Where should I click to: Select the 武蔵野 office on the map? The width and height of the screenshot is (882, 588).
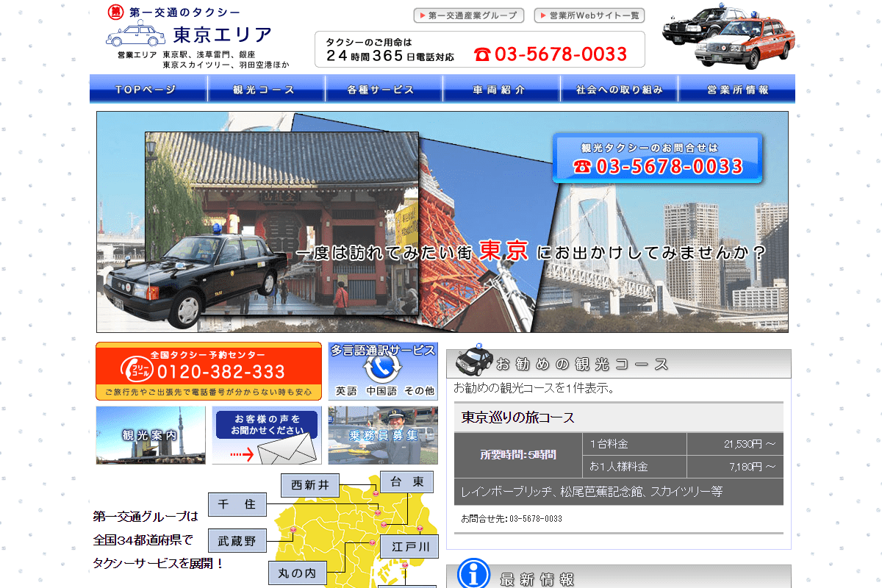tap(237, 541)
